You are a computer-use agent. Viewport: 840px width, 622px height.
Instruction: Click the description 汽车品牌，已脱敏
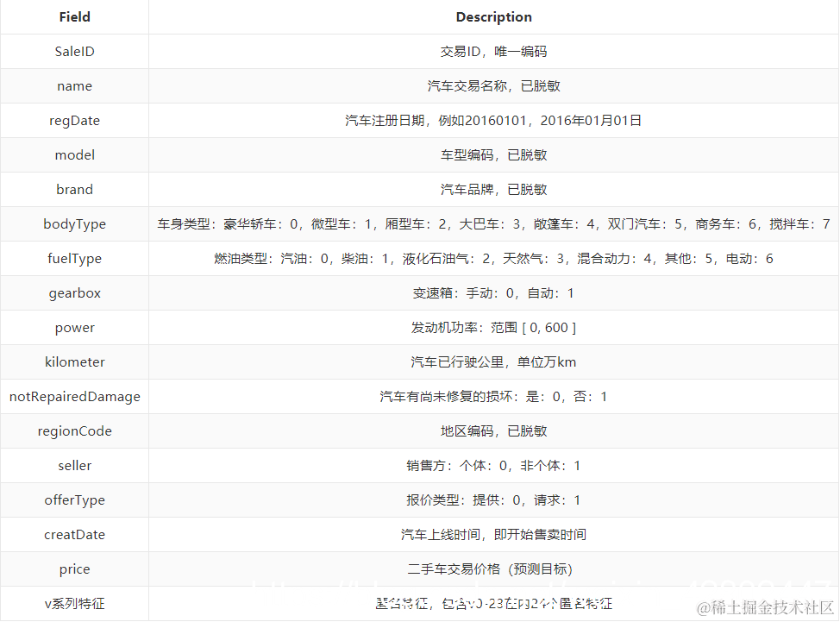click(494, 189)
